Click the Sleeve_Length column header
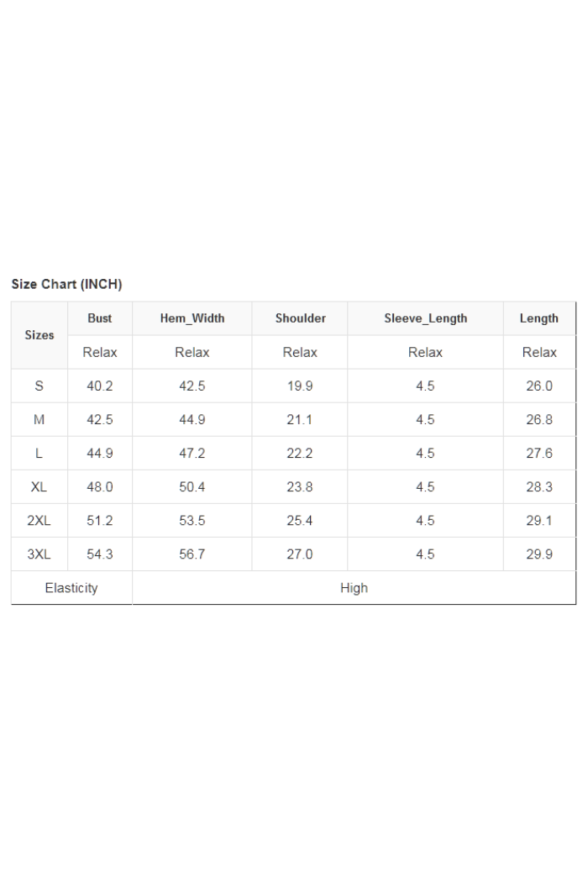588x882 pixels. click(425, 318)
